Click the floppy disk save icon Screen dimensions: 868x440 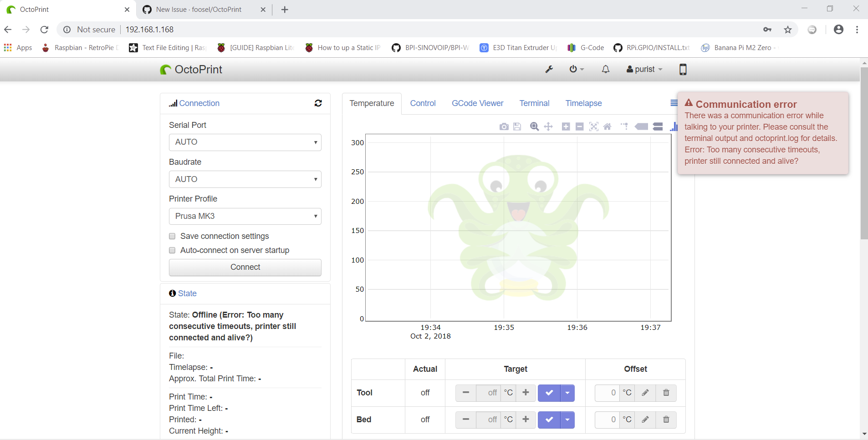click(517, 126)
